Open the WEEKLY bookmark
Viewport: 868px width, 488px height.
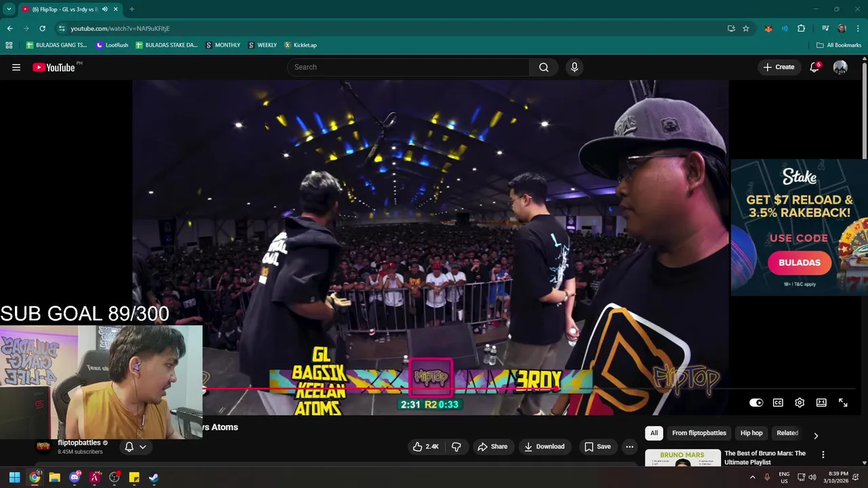262,45
